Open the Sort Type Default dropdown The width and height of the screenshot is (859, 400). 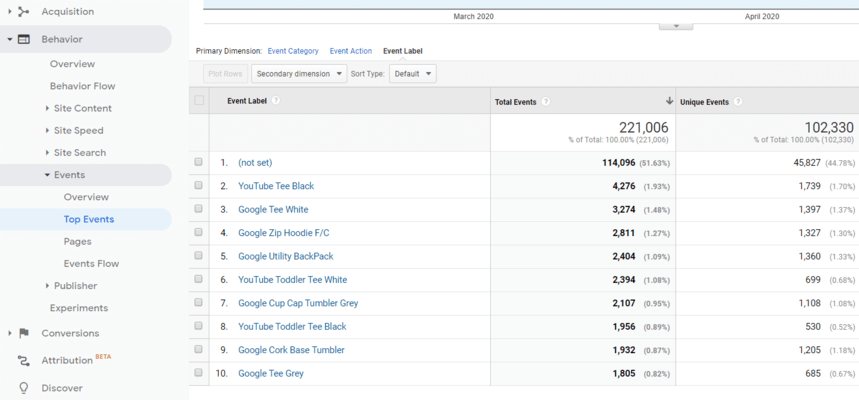413,73
